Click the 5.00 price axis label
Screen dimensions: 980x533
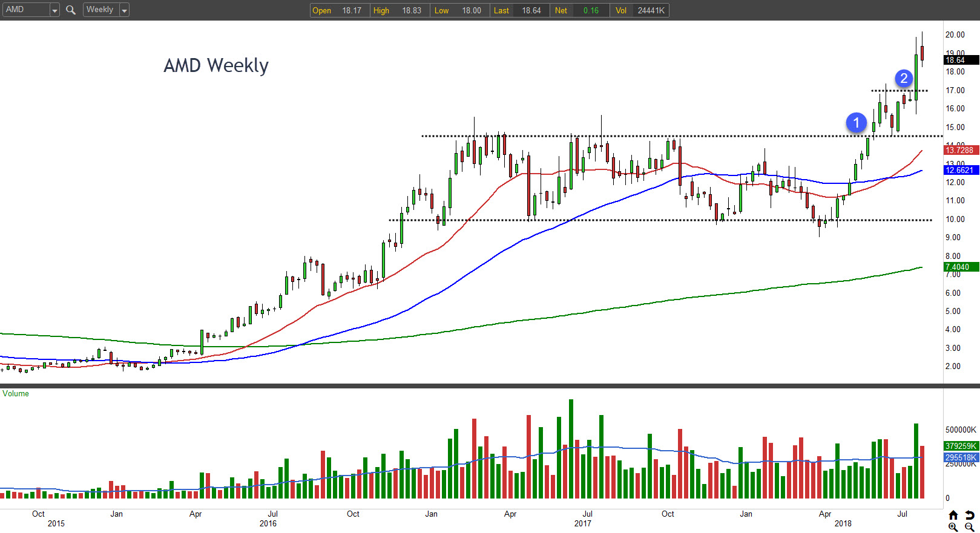pyautogui.click(x=953, y=311)
